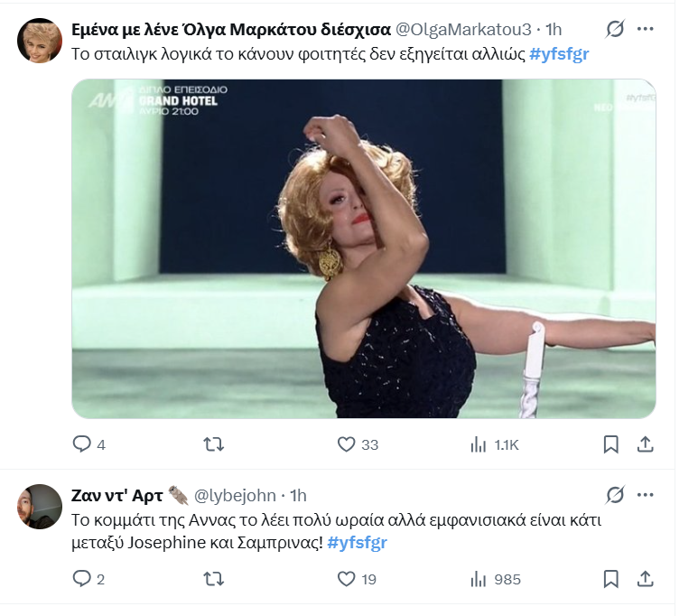This screenshot has width=698, height=616.
Task: Share the Ζαν ντ' Αρτ tweet
Action: 646,579
